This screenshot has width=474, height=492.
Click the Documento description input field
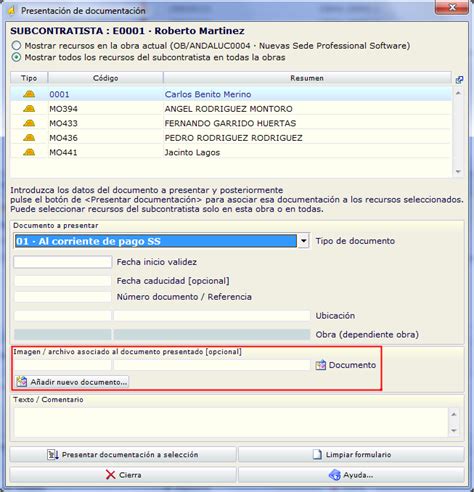tap(212, 365)
